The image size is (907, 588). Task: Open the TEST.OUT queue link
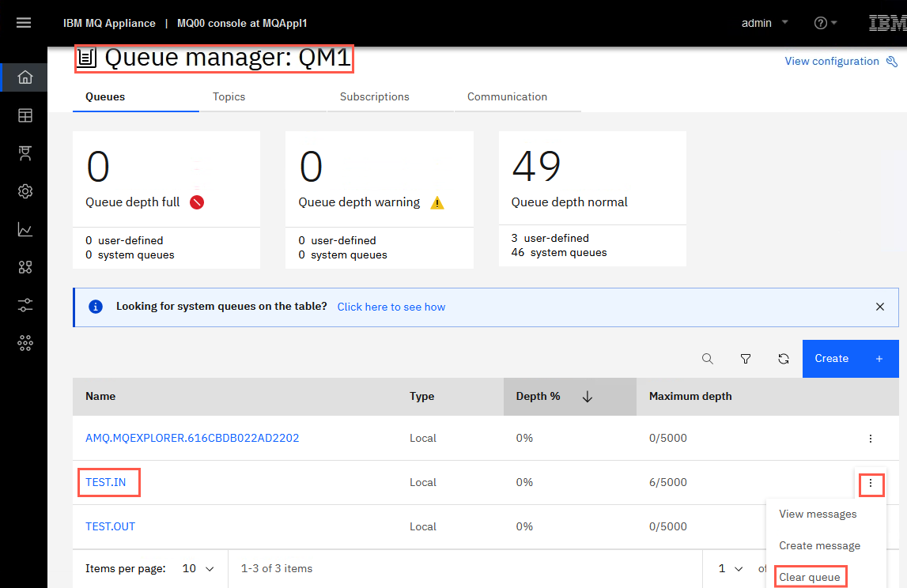tap(110, 526)
